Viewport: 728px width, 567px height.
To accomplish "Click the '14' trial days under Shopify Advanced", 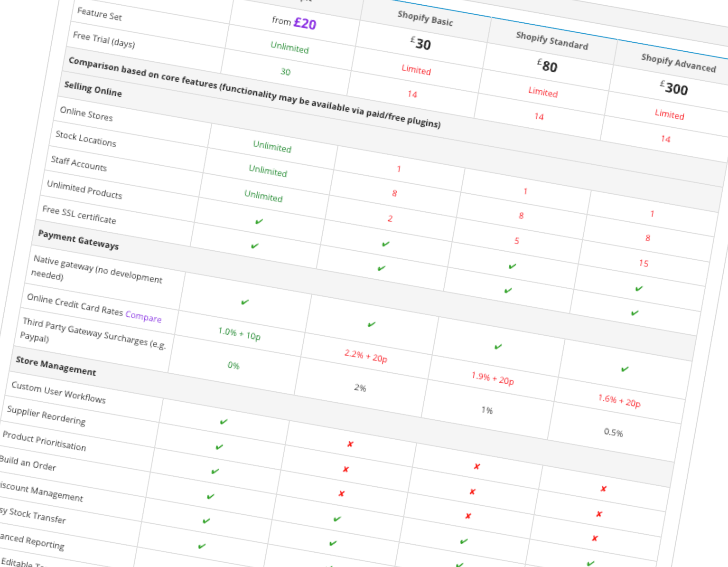I will 665,139.
